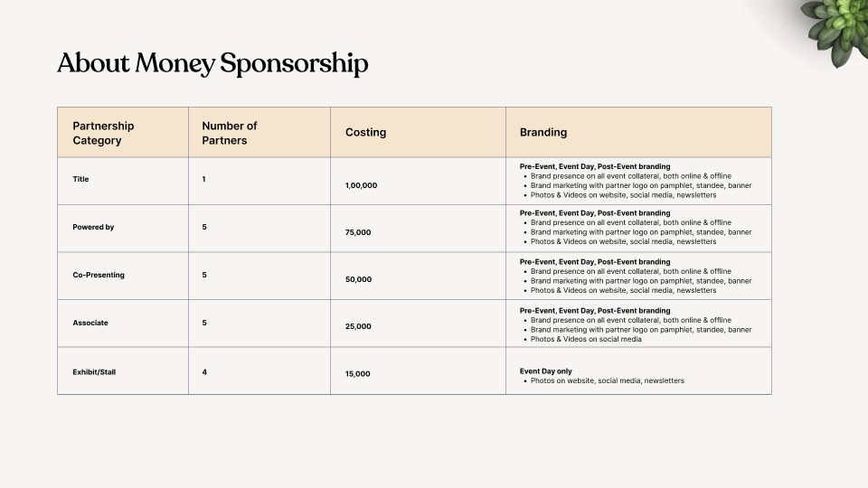
Task: Select partner count 1 in Title row
Action: point(203,179)
